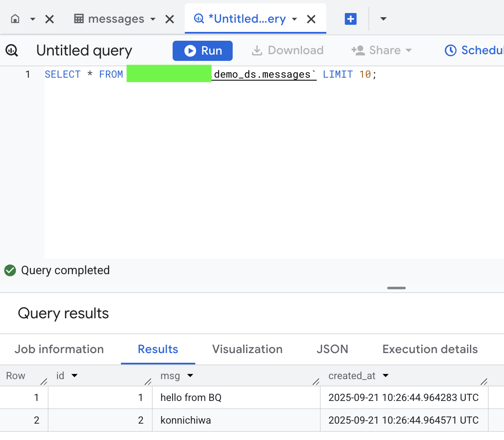504x440 pixels.
Task: Select the JSON results tab
Action: [x=332, y=349]
